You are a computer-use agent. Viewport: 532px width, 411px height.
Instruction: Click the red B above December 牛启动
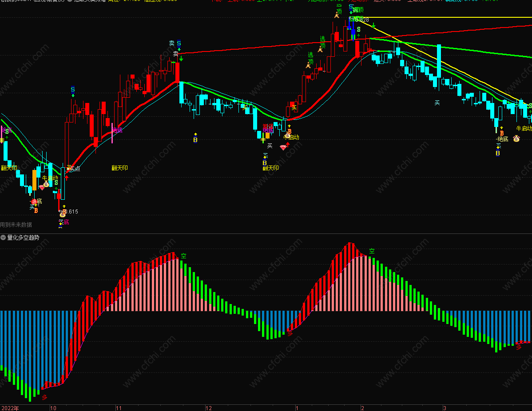[290, 131]
